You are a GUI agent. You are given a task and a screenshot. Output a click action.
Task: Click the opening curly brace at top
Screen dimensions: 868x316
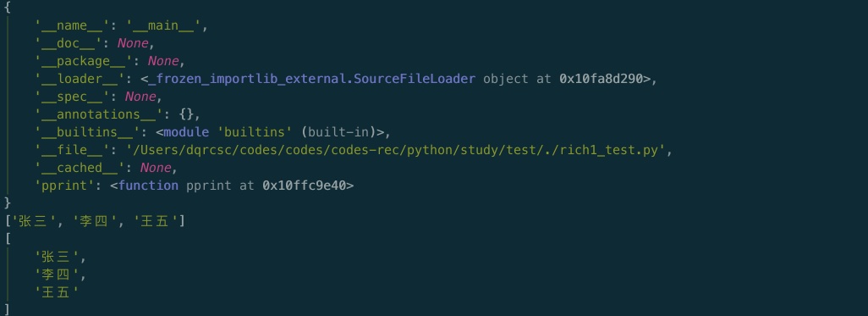click(8, 8)
